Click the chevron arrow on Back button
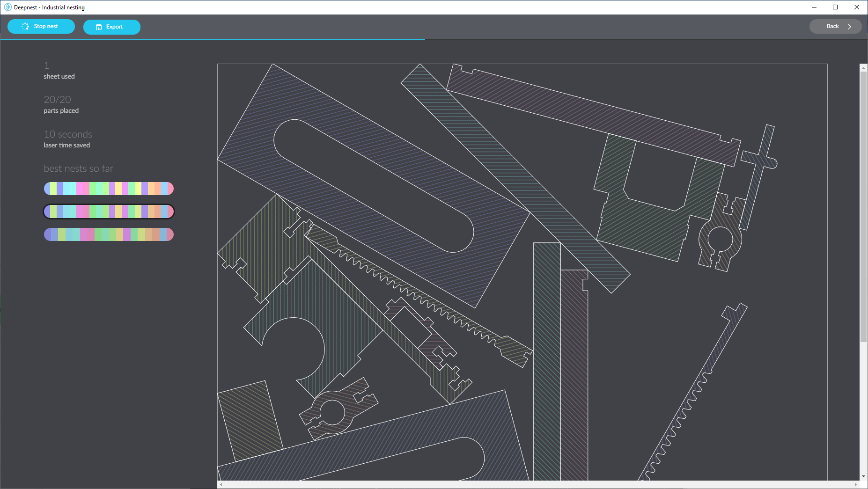 click(x=849, y=27)
